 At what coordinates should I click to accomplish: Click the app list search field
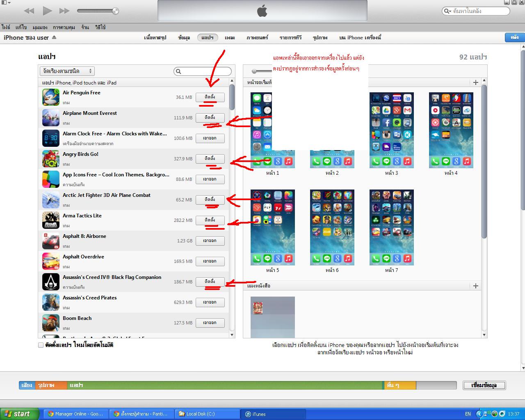click(x=203, y=71)
